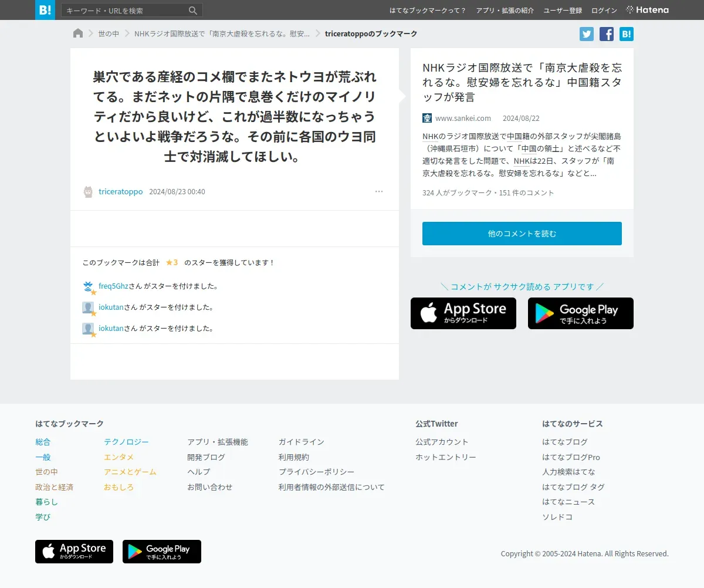Open footer 利用規約 link
Screen dimensions: 704x588
pyautogui.click(x=294, y=457)
